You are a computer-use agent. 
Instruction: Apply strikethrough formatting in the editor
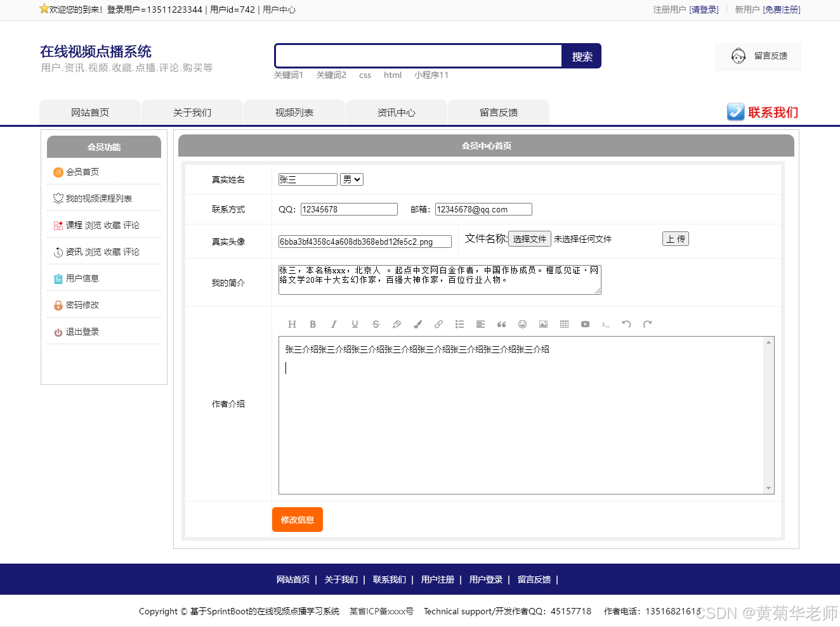[376, 324]
